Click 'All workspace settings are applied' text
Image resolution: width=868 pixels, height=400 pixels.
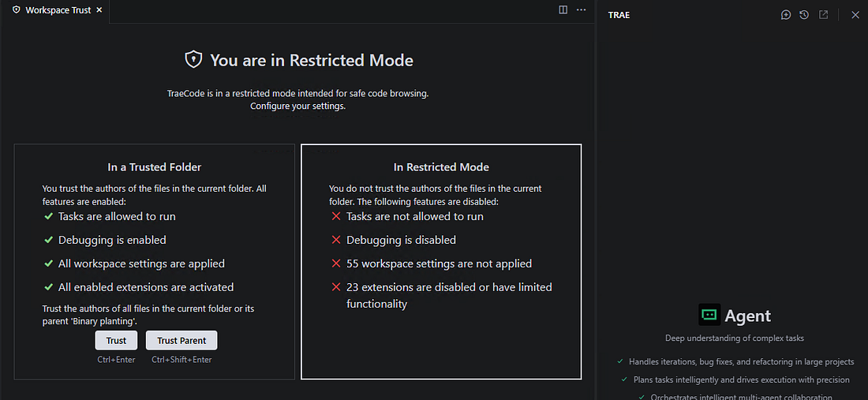[142, 264]
